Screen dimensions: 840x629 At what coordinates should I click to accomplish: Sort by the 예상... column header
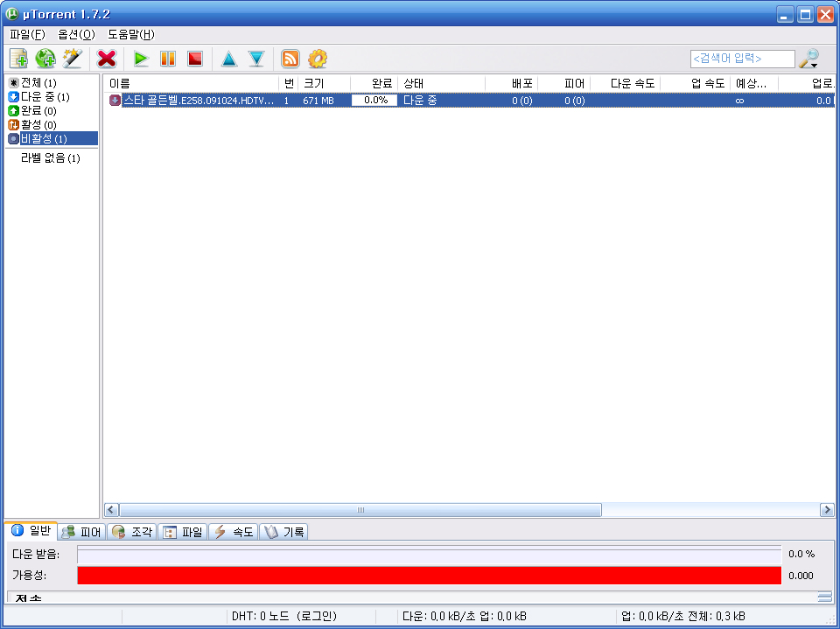pyautogui.click(x=754, y=83)
